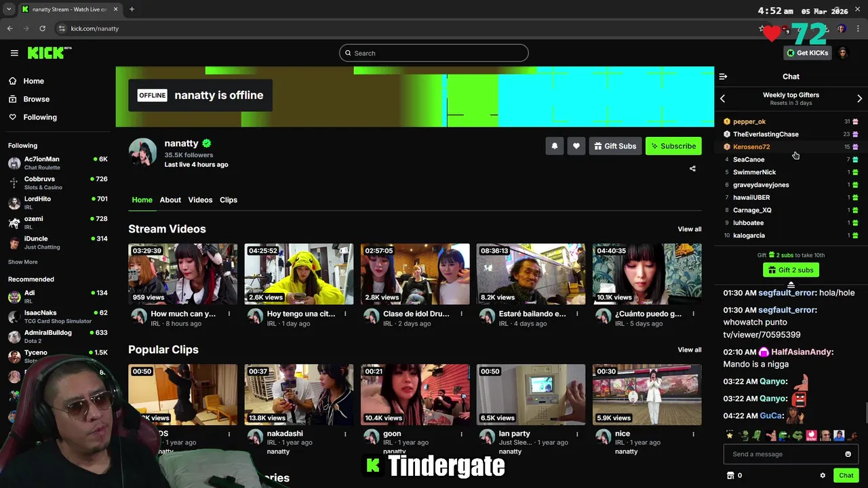Viewport: 868px width, 488px height.
Task: Click the heart follow button
Action: click(576, 146)
